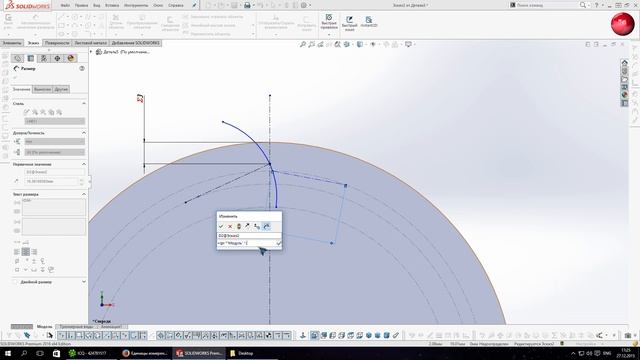Open the Файл menu
The image size is (640, 360).
click(65, 5)
